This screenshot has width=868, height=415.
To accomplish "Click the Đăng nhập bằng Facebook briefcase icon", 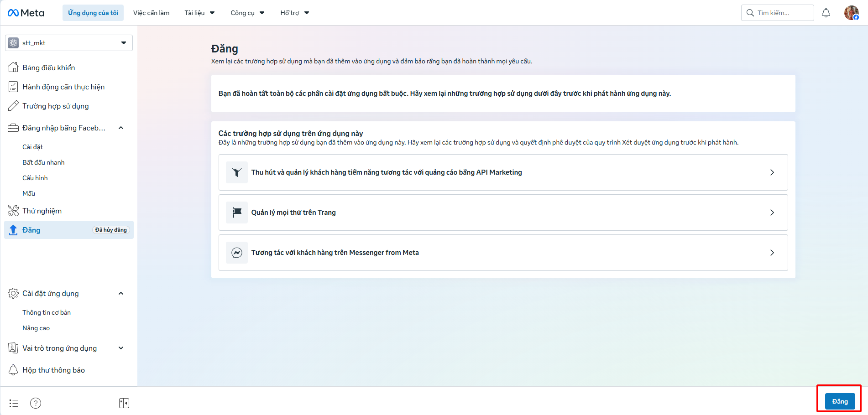I will pyautogui.click(x=13, y=128).
